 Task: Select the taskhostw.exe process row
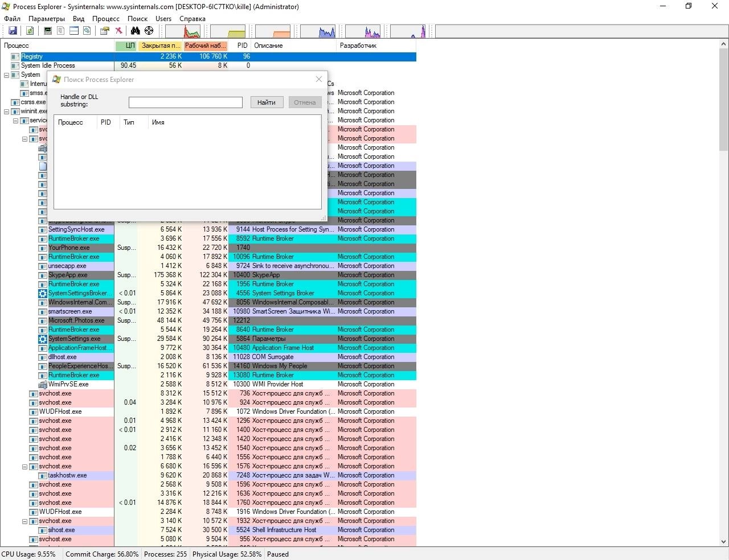(x=208, y=475)
